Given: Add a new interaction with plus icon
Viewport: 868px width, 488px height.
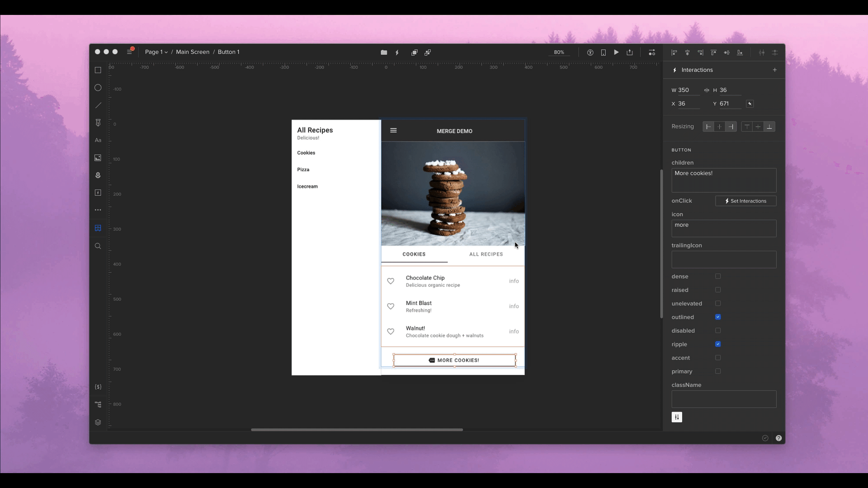Looking at the screenshot, I should [774, 70].
